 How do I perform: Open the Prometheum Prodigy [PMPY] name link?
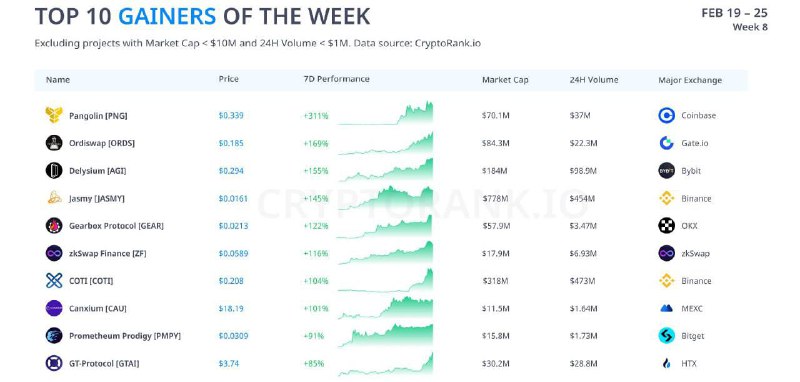125,336
